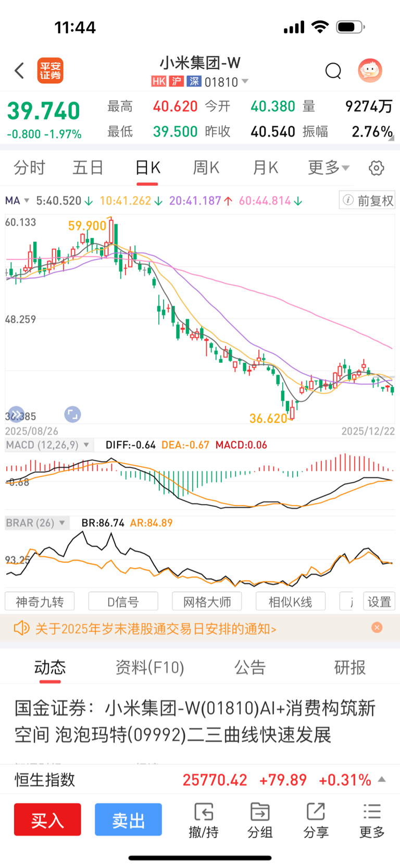The image size is (400, 868).
Task: Tap the 沪 market badge
Action: (177, 81)
